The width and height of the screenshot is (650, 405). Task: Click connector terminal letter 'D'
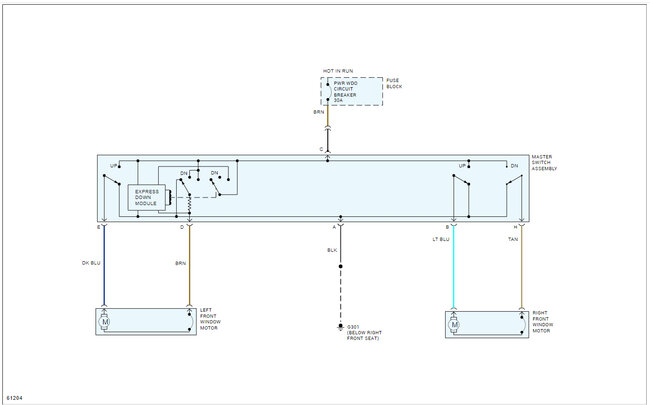(182, 227)
